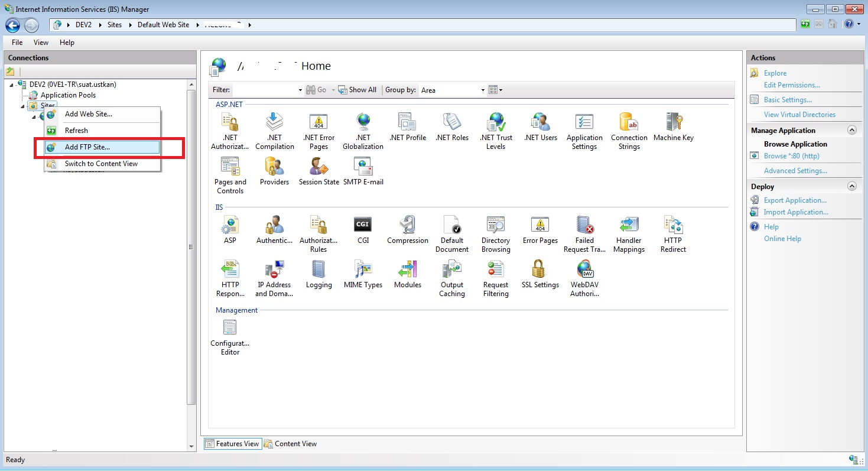Viewport: 868px width, 471px height.
Task: Click Browse *:80 (http) link
Action: coord(791,156)
